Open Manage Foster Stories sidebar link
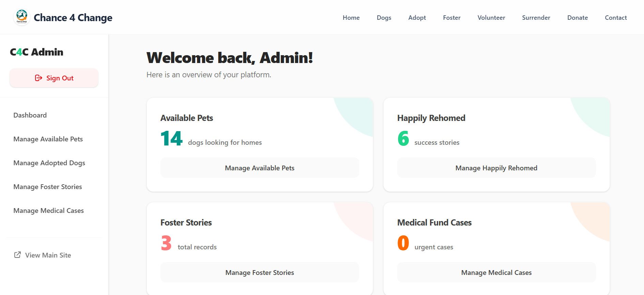 point(48,187)
